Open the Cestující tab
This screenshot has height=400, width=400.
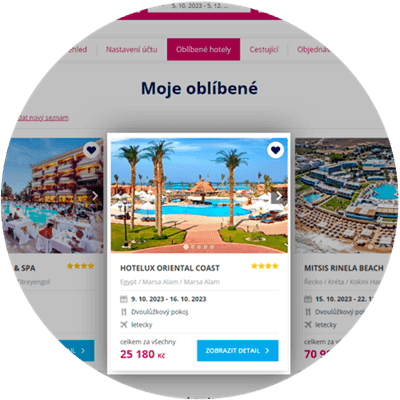coord(264,50)
